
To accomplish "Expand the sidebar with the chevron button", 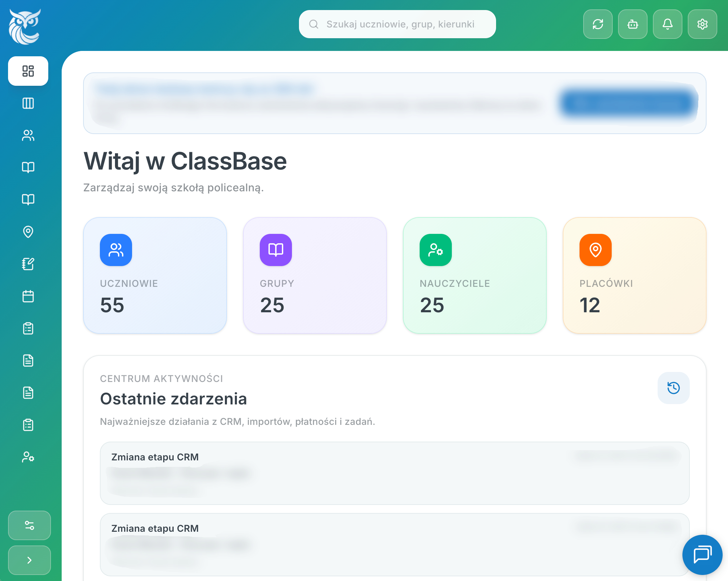I will [x=29, y=560].
